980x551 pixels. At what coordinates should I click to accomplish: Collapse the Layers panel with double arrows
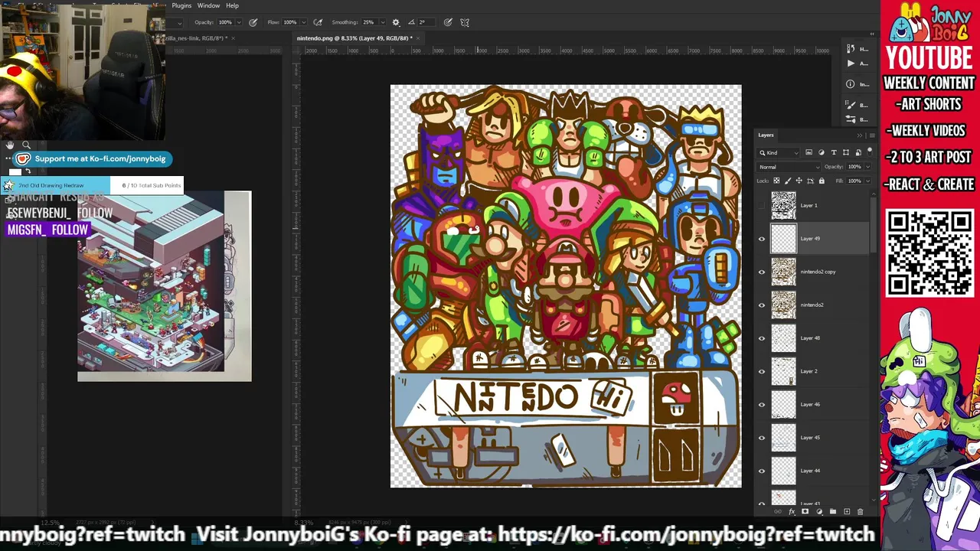pyautogui.click(x=860, y=135)
